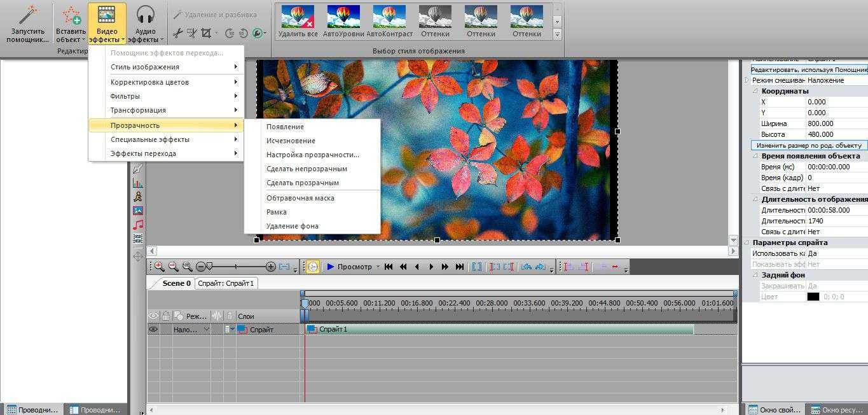
Task: Launch the wizard with the magic wand icon
Action: click(27, 15)
